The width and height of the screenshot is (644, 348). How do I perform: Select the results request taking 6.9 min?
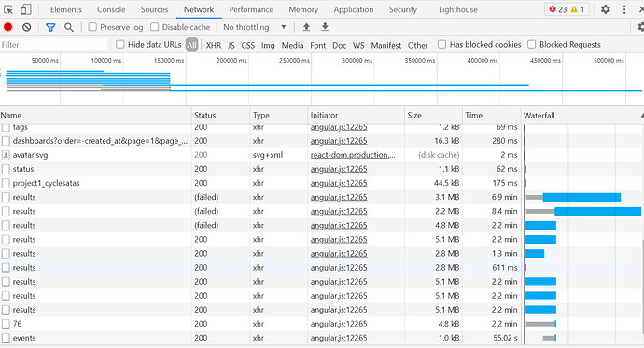322,197
